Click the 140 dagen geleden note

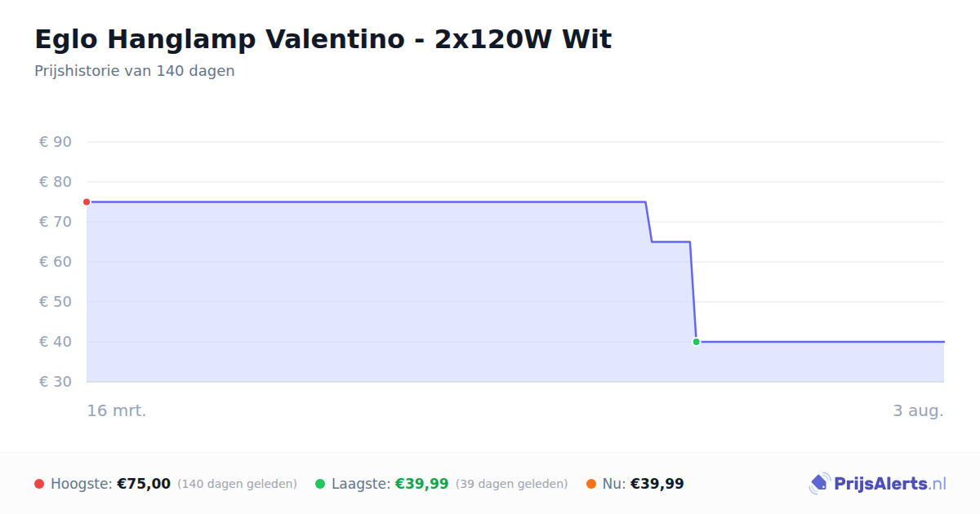click(237, 484)
